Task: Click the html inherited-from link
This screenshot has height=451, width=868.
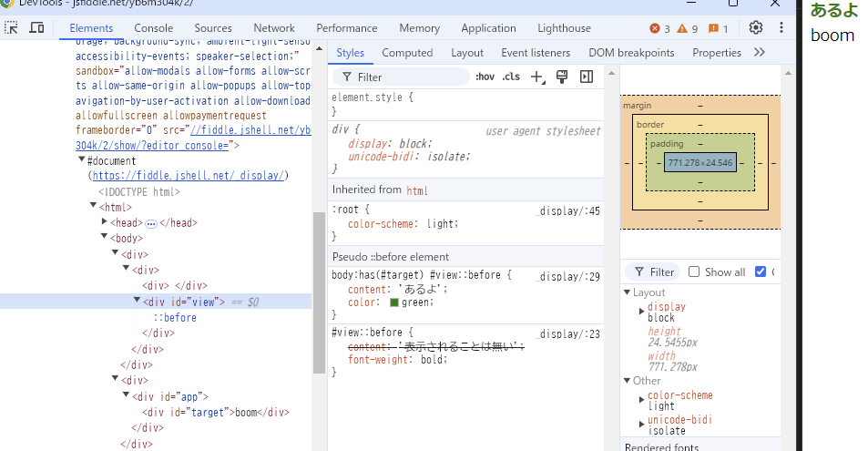Action: tap(417, 190)
